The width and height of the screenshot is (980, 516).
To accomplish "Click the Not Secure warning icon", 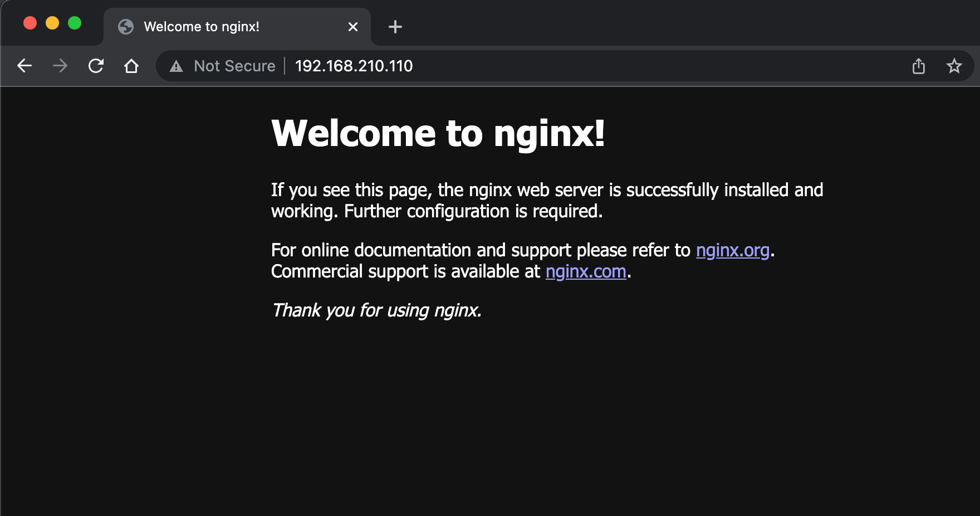I will pos(176,66).
